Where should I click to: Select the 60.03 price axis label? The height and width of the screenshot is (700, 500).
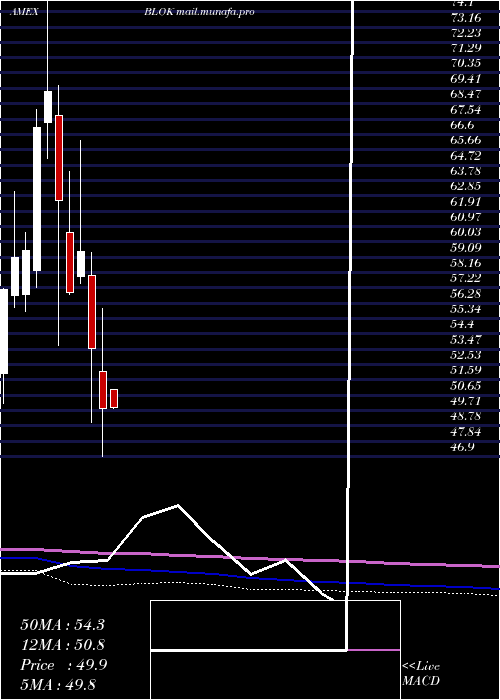pos(466,233)
